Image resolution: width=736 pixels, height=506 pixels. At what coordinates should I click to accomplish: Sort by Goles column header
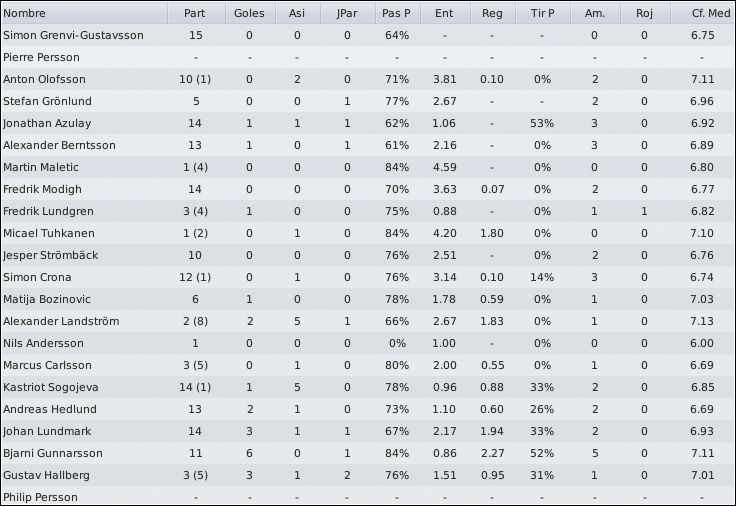[249, 13]
